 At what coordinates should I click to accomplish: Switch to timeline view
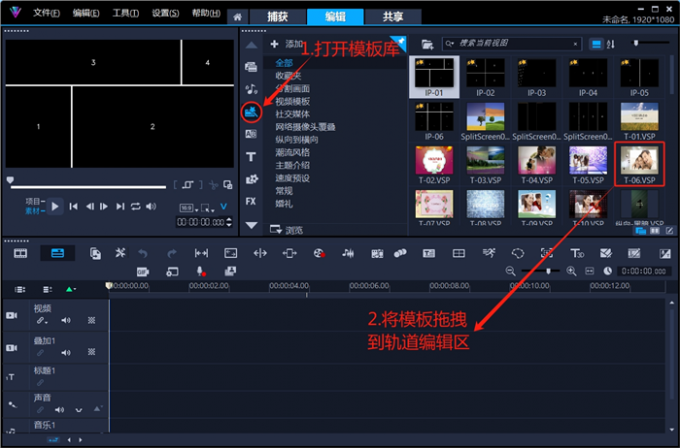coord(58,253)
